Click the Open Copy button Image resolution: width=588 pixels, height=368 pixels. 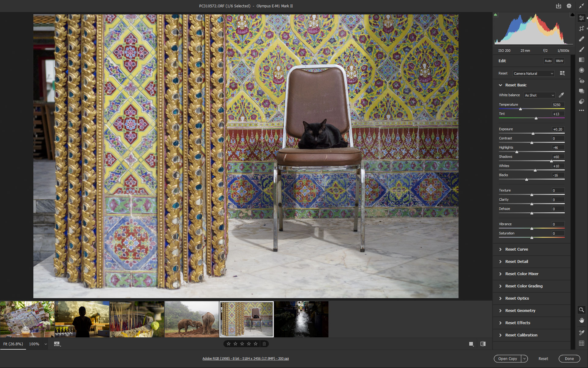pyautogui.click(x=507, y=359)
